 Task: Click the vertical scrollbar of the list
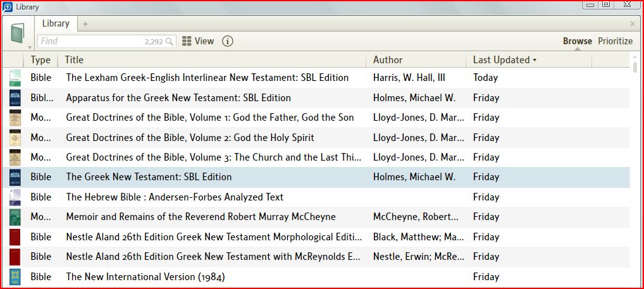coord(635,67)
